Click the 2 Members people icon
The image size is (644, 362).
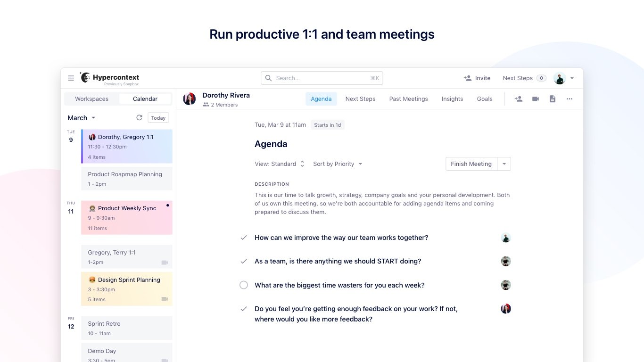pos(206,105)
